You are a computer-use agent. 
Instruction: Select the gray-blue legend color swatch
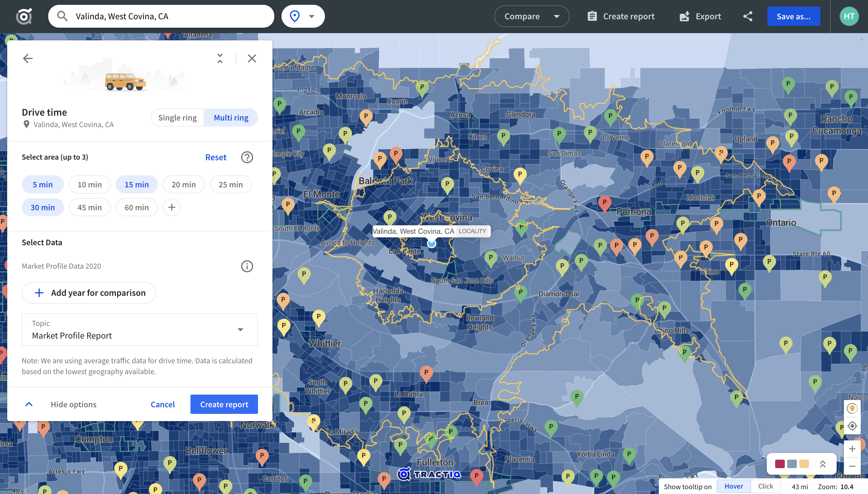792,464
